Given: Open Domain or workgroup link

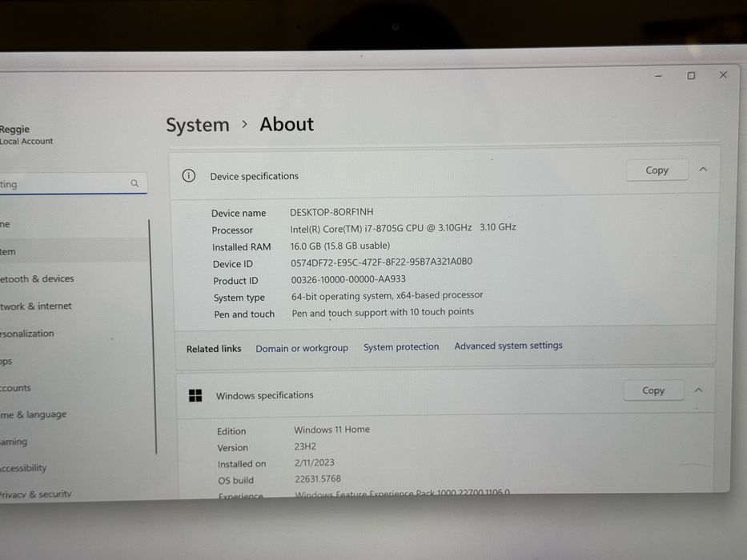Looking at the screenshot, I should coord(302,348).
